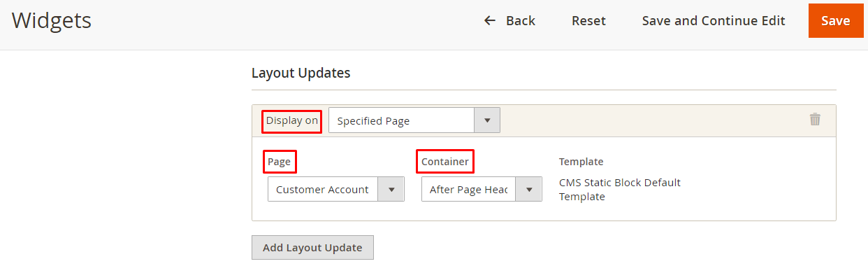The height and width of the screenshot is (266, 868).
Task: Click the Display on label
Action: point(292,120)
